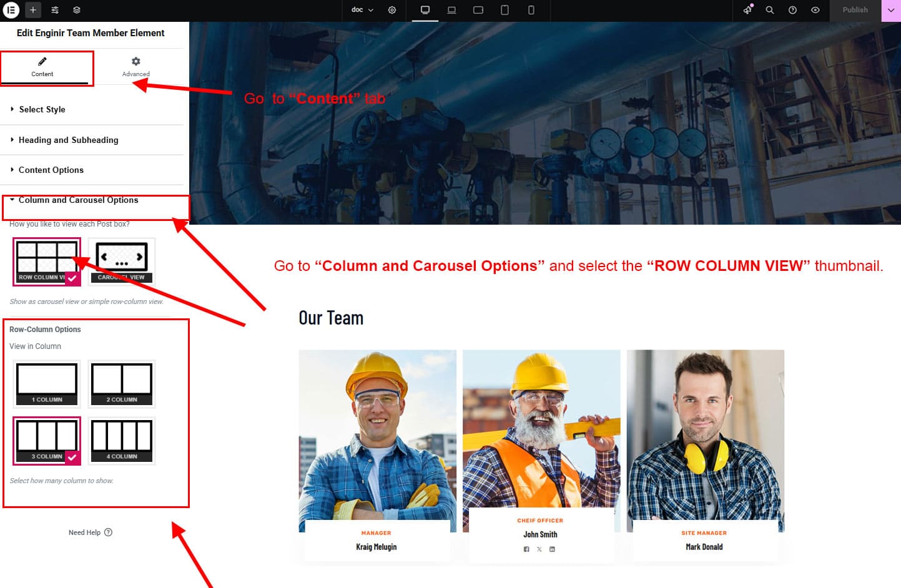Preview changes with the eye icon
Image resolution: width=901 pixels, height=588 pixels.
tap(815, 10)
